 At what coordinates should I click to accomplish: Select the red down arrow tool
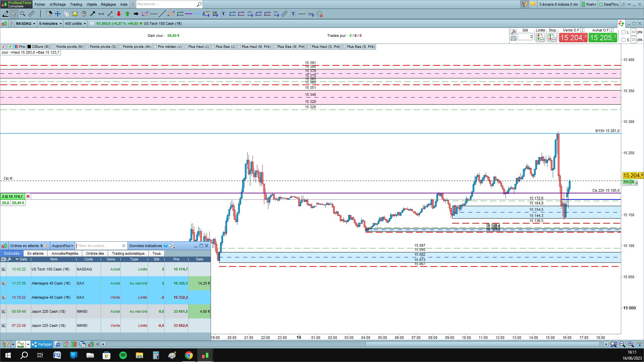pos(119,14)
